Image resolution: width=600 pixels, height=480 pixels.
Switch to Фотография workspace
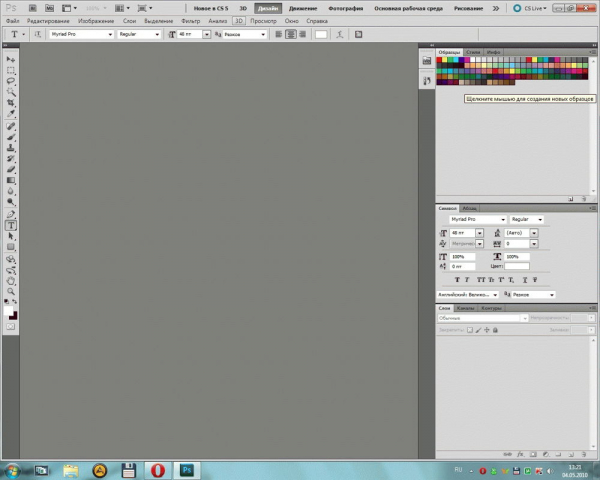(x=346, y=8)
